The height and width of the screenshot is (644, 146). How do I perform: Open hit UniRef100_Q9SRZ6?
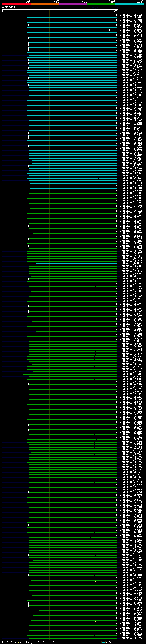coord(131,15)
